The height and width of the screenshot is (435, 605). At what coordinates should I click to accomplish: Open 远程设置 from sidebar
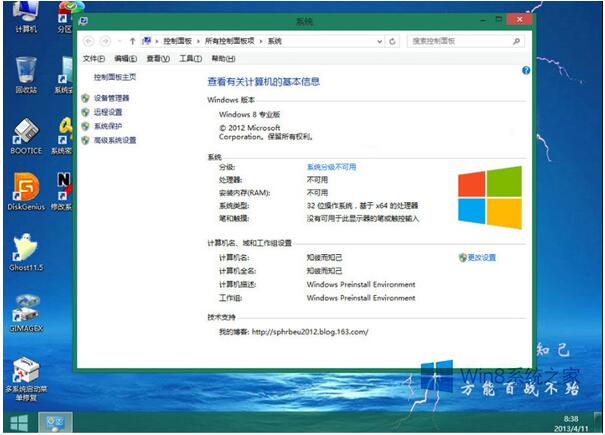click(x=108, y=112)
